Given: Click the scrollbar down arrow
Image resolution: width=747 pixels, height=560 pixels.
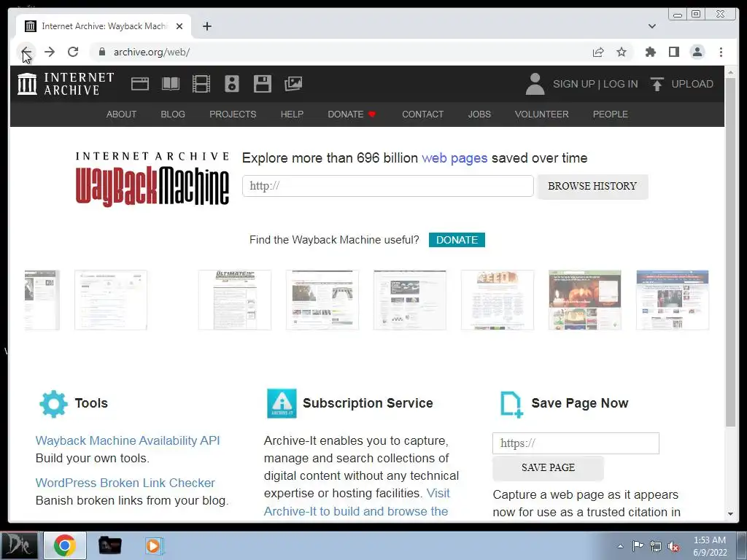Looking at the screenshot, I should [730, 514].
